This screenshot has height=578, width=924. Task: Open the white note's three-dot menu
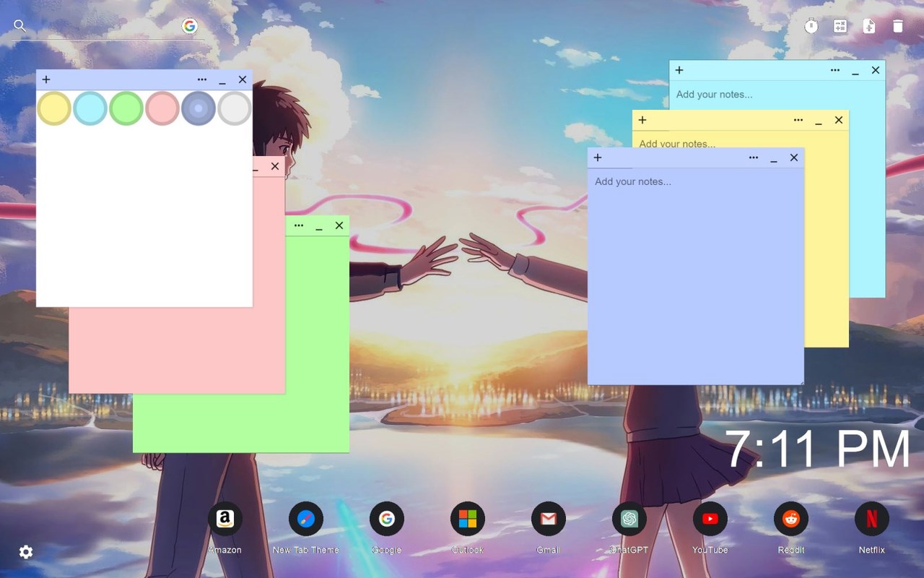[202, 79]
